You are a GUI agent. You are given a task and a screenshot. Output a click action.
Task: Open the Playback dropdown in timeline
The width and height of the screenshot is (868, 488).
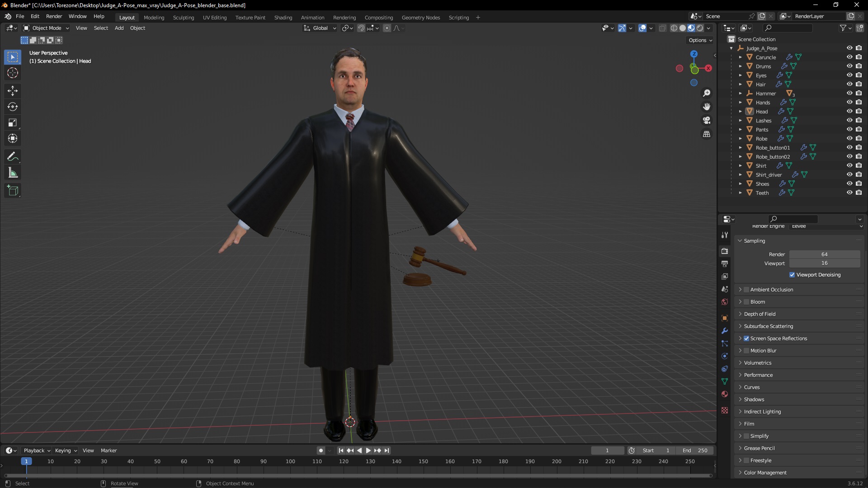click(x=37, y=450)
